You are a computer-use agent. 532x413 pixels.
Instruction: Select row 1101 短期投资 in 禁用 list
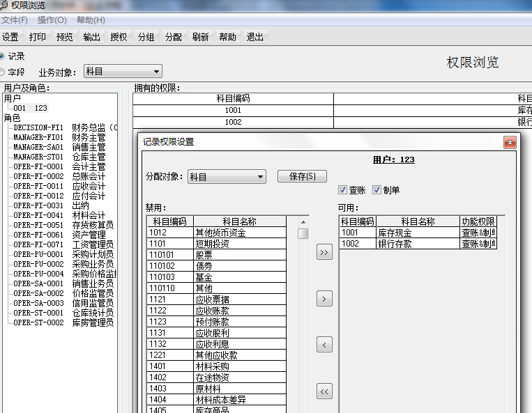pyautogui.click(x=216, y=244)
